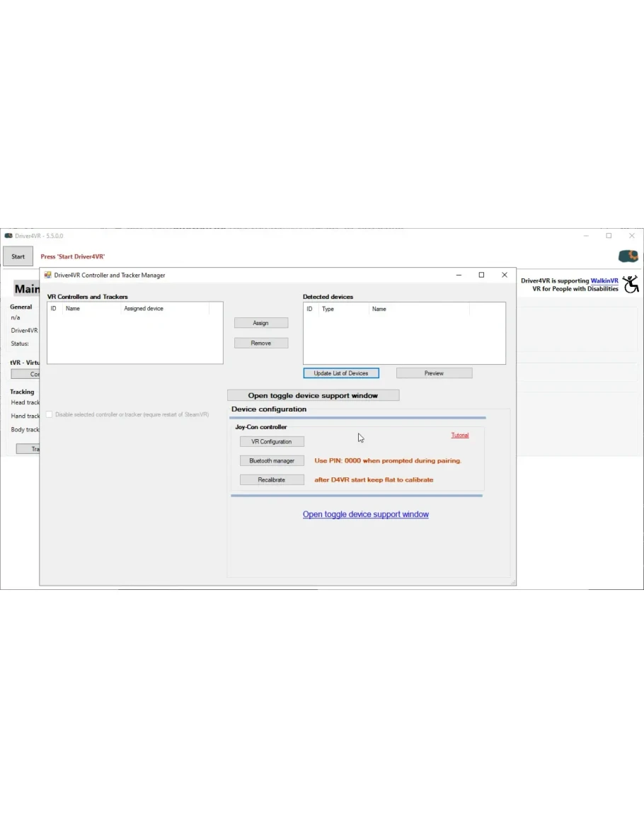Toggle Disable selected controller or tracker checkbox
The height and width of the screenshot is (818, 644).
tap(50, 414)
